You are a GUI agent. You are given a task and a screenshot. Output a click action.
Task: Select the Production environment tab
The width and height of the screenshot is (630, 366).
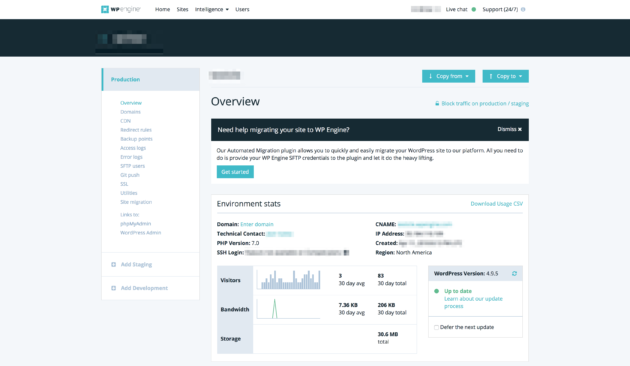pyautogui.click(x=151, y=80)
